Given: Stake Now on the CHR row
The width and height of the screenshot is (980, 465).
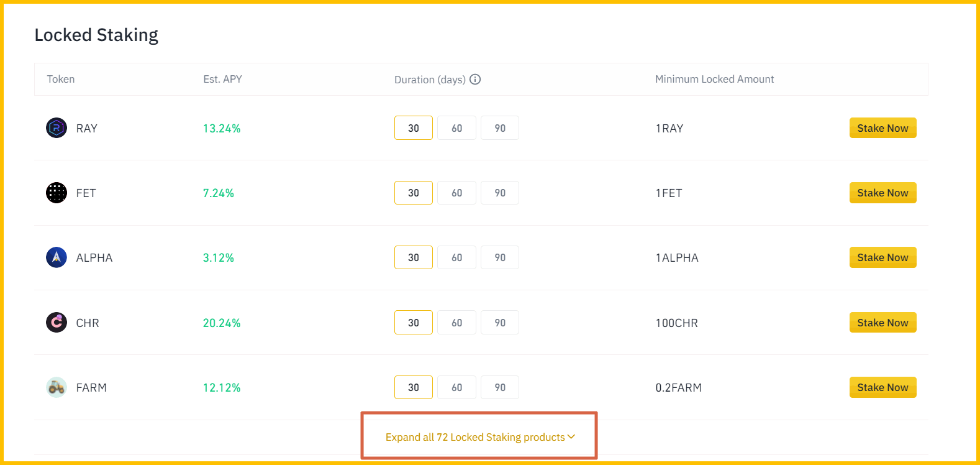Looking at the screenshot, I should 882,323.
